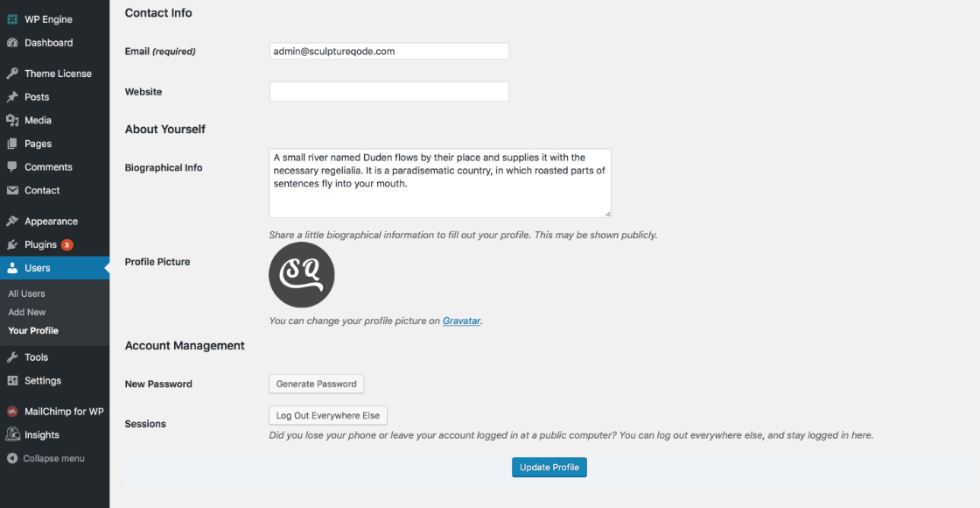The width and height of the screenshot is (980, 508).
Task: Open the Settings menu
Action: (43, 380)
